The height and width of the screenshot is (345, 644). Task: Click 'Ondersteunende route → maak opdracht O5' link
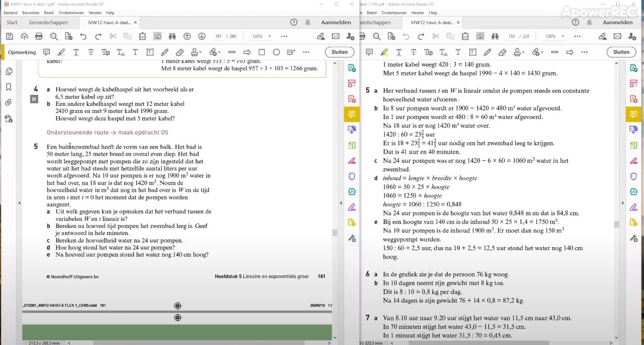point(107,133)
